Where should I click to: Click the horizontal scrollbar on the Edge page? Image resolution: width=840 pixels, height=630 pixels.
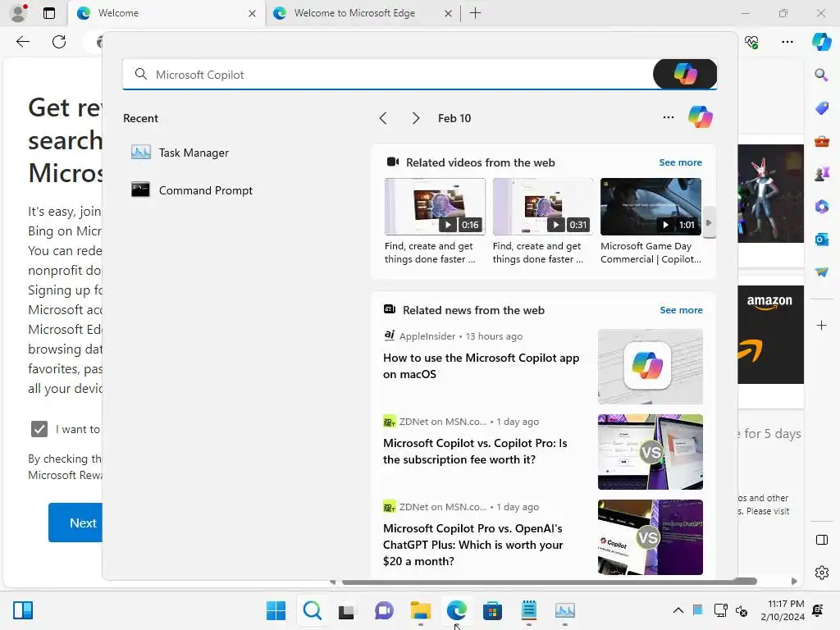pos(549,582)
